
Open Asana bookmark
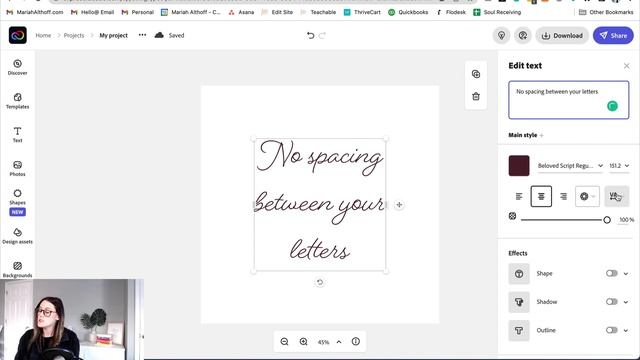[x=241, y=12]
